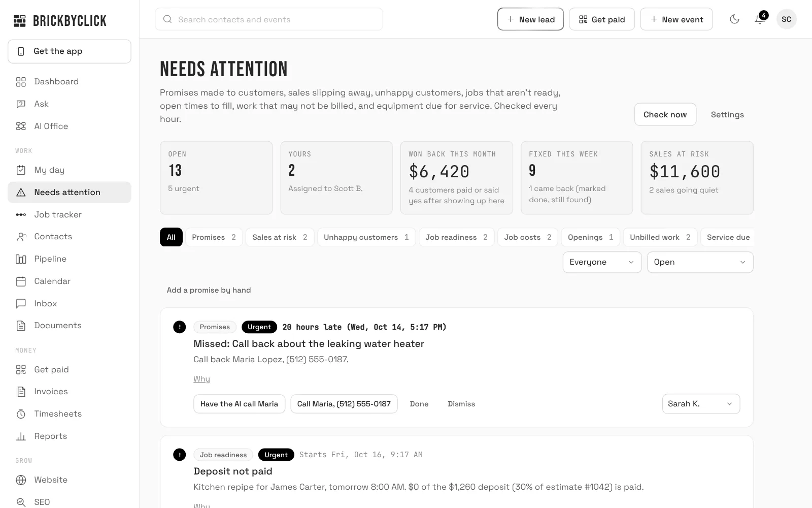
Task: Click the Job tracker dots icon
Action: tap(21, 215)
